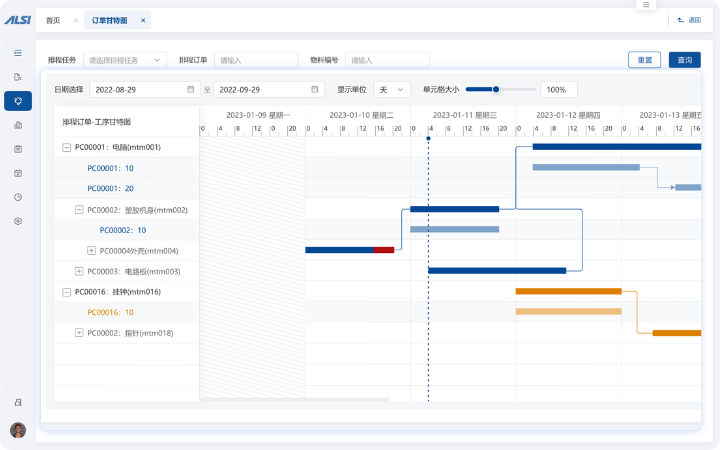Expand the PC00004外壳(mtm004) tree node

(x=92, y=251)
